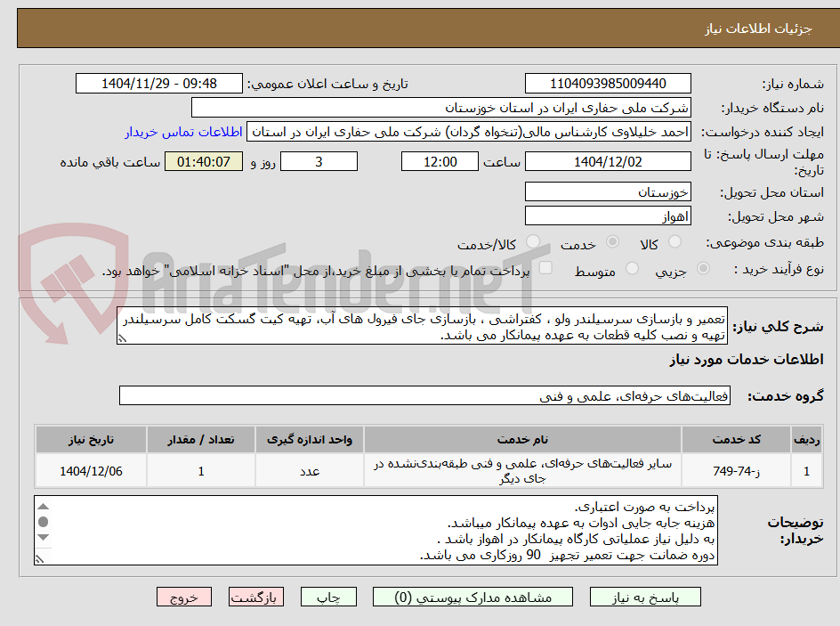The image size is (840, 626).
Task: Open 'مشاهده مدارک پیوستی (0)' attachments
Action: (472, 597)
